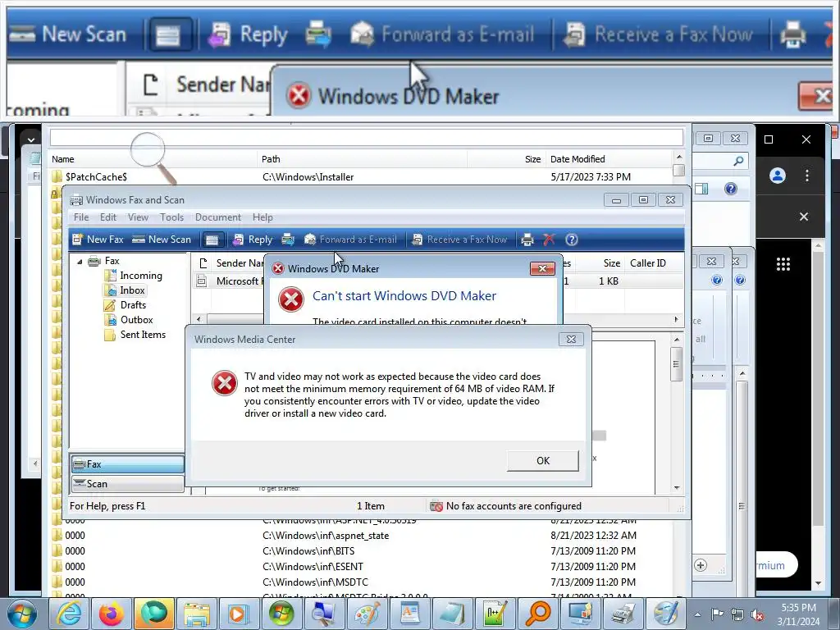840x630 pixels.
Task: Click the down arrow on browser scrollbar
Action: point(818,583)
